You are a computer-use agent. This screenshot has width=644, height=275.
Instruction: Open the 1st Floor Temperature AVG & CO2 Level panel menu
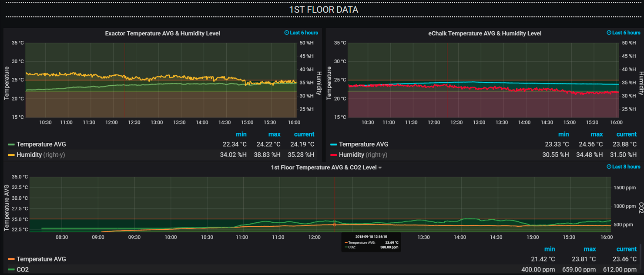(x=380, y=168)
